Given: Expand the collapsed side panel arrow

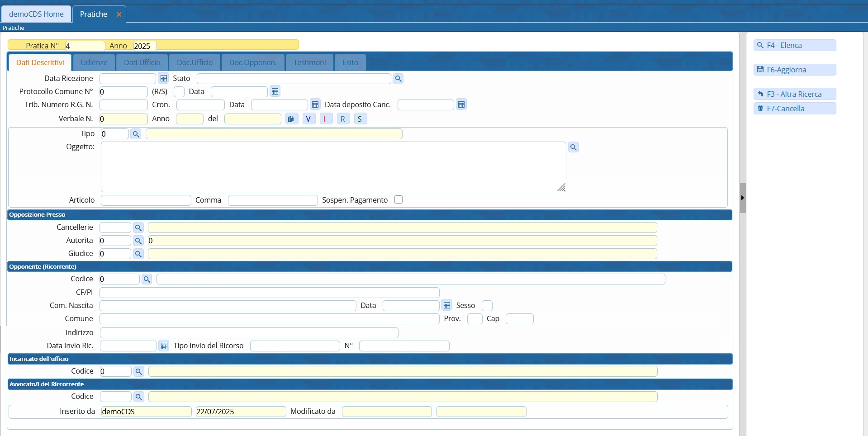Looking at the screenshot, I should [742, 198].
